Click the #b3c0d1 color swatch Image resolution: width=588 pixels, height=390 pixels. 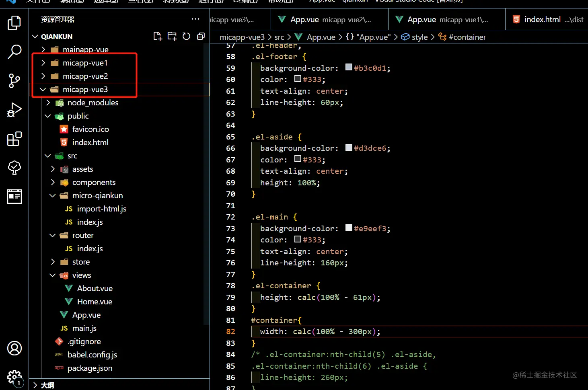pos(349,67)
